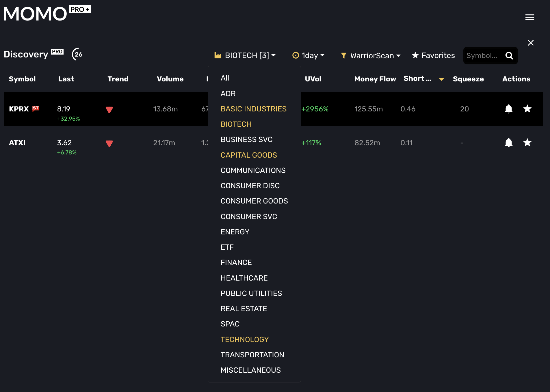Set a price alert bell for KPRX

(509, 109)
